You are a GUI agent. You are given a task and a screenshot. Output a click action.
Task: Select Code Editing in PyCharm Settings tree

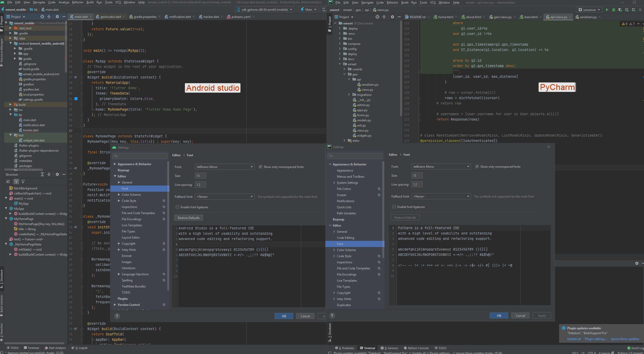point(345,238)
